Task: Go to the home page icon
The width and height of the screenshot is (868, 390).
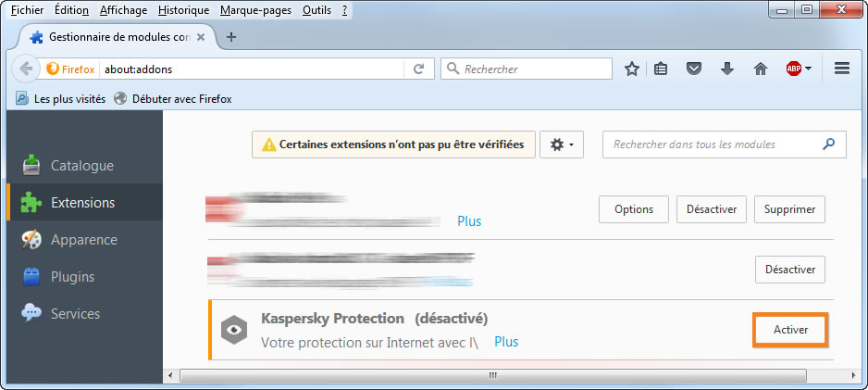Action: pos(761,69)
